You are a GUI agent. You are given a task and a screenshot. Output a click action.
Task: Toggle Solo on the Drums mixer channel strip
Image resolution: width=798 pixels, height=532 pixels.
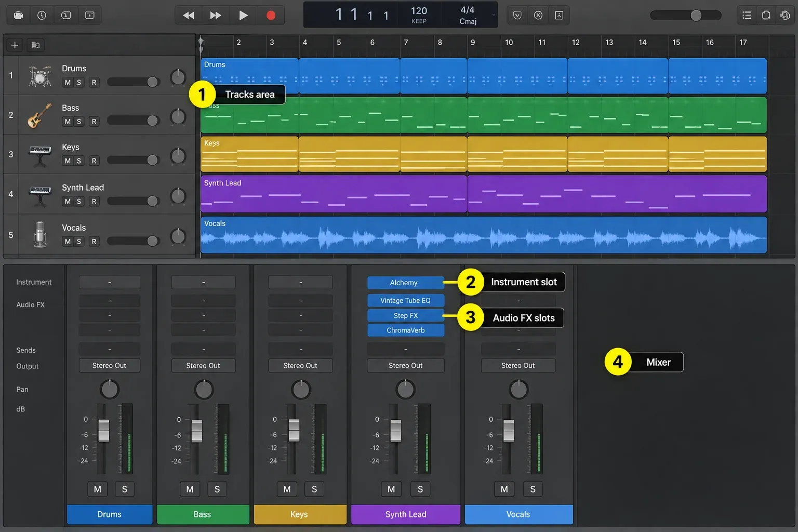click(x=124, y=489)
